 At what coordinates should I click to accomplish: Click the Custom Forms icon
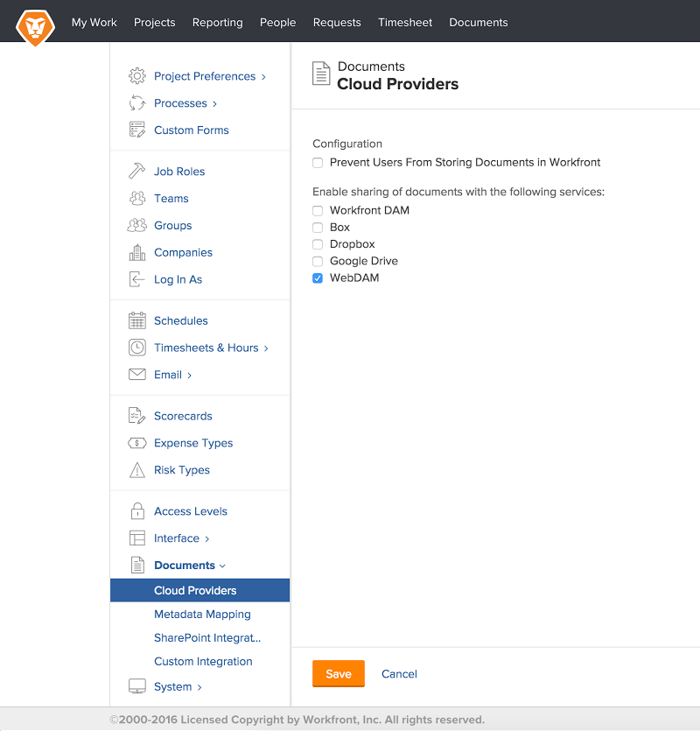137,130
